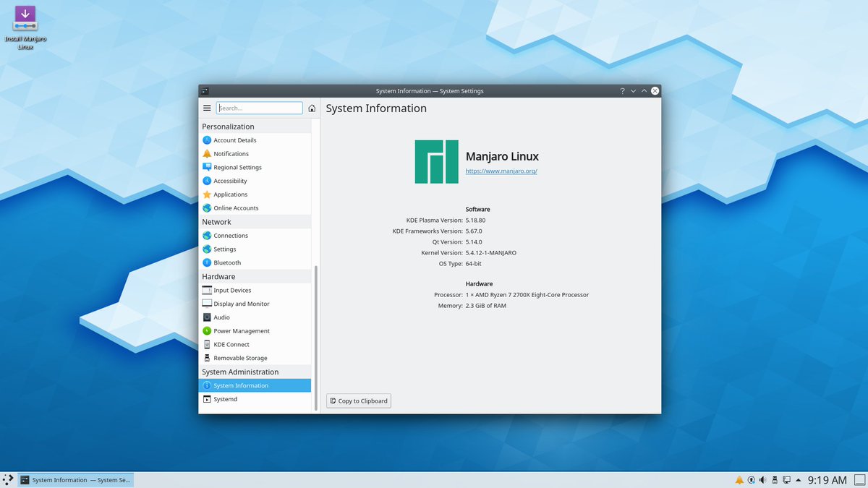868x488 pixels.
Task: Open the Systemd module
Action: click(255, 399)
